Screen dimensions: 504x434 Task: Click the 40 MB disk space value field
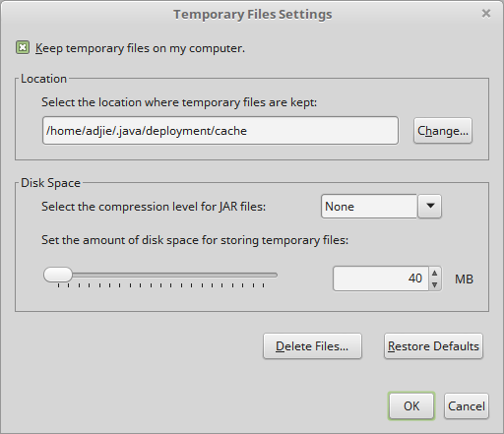tap(381, 279)
